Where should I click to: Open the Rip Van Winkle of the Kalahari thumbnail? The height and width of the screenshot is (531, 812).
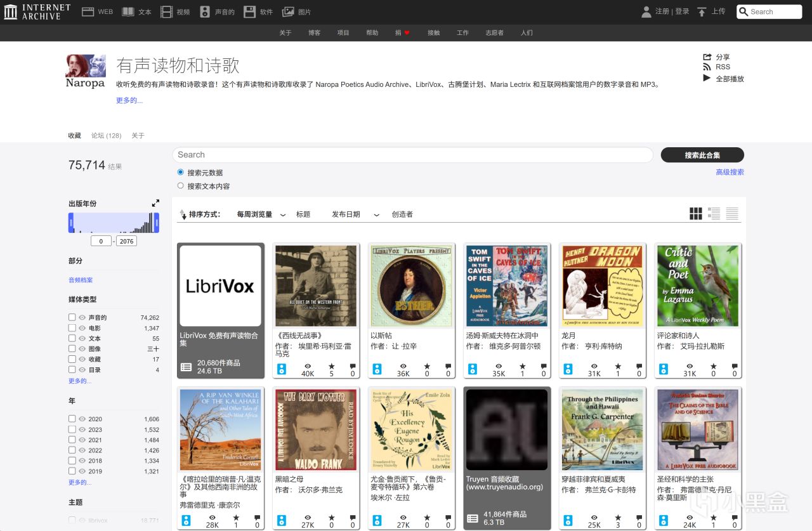tap(220, 429)
